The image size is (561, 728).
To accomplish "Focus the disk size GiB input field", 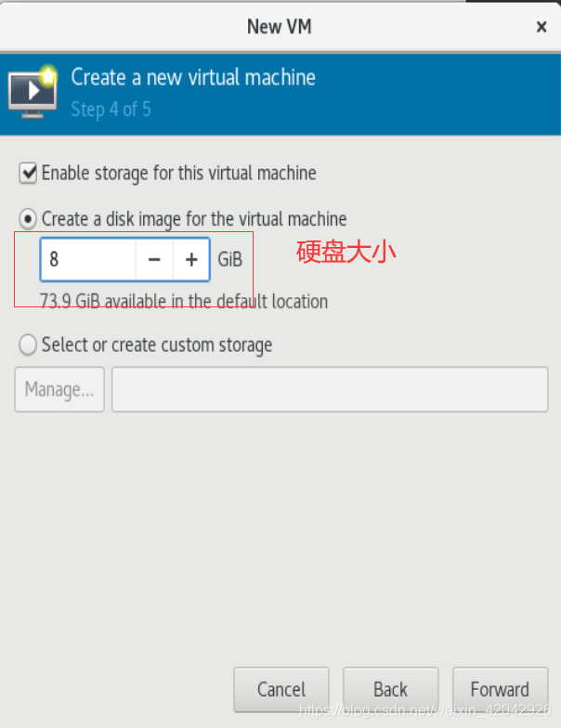I will pyautogui.click(x=88, y=260).
